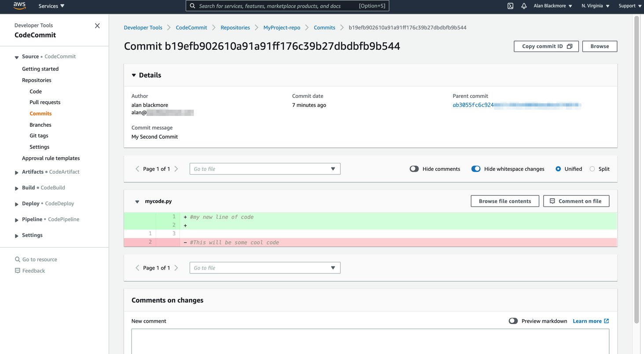Open the Feedback panel icon
Viewport: 644px width, 354px height.
[17, 270]
